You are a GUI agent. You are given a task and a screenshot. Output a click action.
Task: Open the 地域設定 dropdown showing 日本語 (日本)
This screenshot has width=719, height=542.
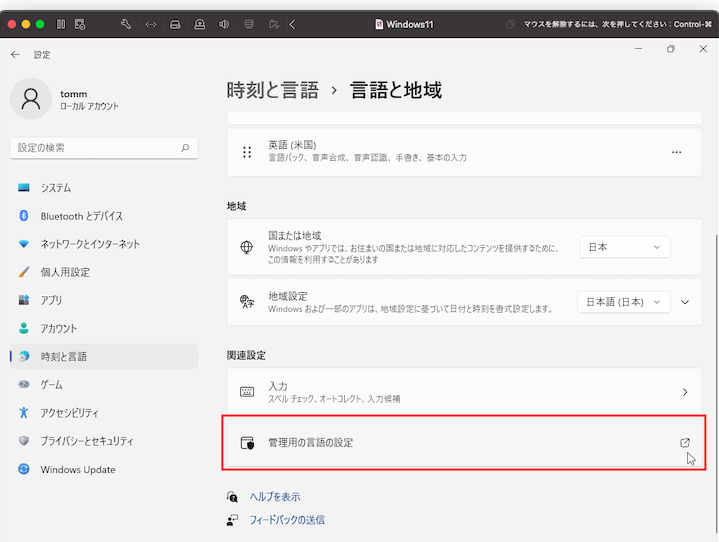624,302
